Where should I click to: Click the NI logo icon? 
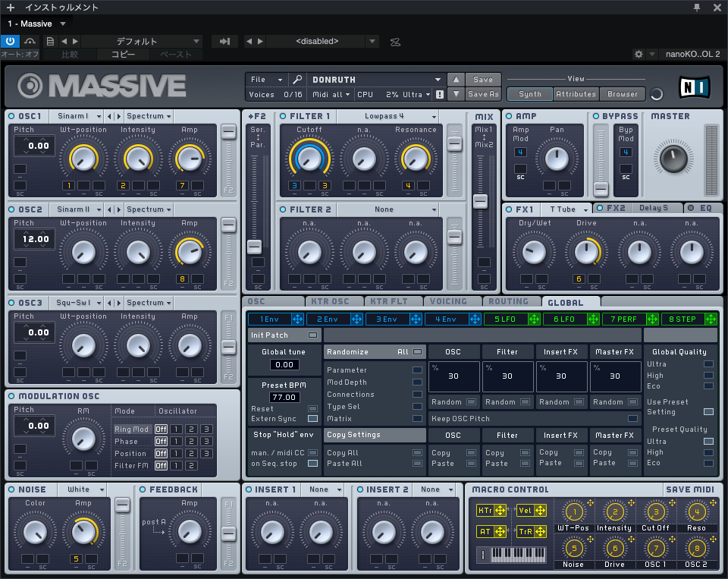(695, 87)
